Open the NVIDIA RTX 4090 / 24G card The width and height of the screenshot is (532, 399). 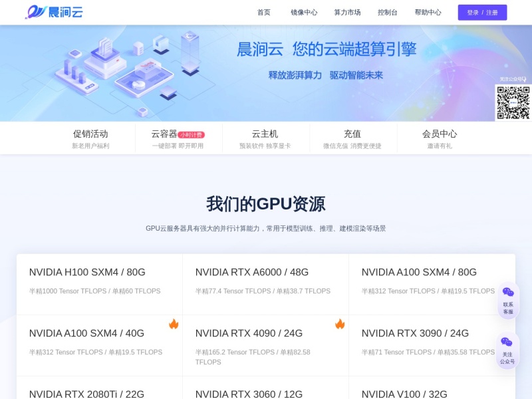pyautogui.click(x=265, y=345)
